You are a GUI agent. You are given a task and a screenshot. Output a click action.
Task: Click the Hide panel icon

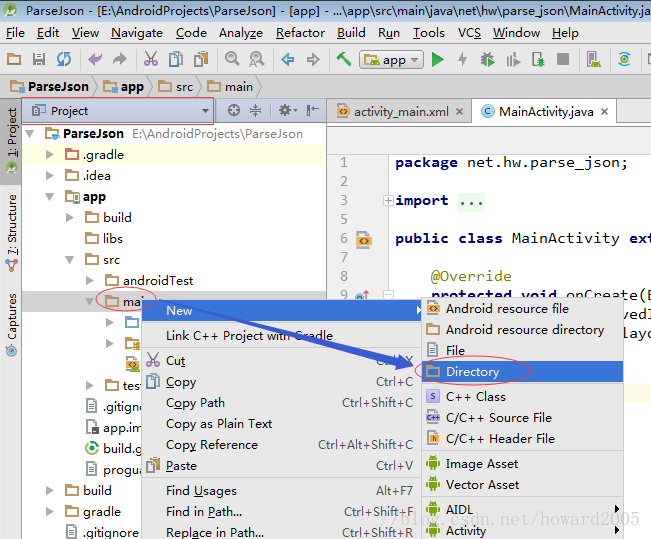tap(313, 110)
